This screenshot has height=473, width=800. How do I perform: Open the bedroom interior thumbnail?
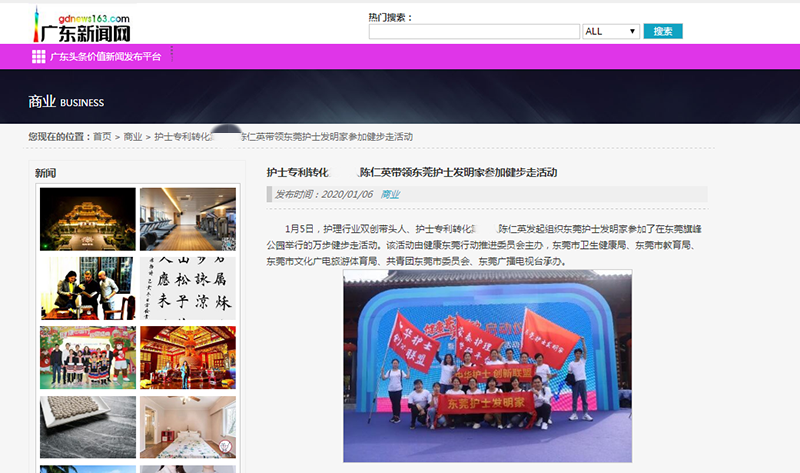point(188,426)
